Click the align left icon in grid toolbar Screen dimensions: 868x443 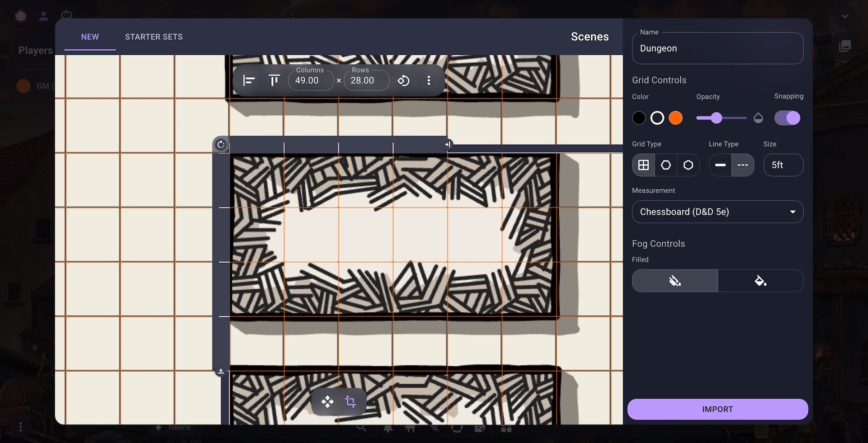tap(249, 80)
